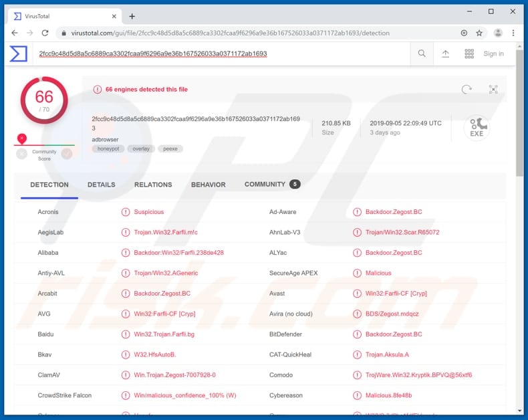Click 'W32.HfsAutoB.' Bkav result
The width and height of the screenshot is (528, 420).
[155, 354]
